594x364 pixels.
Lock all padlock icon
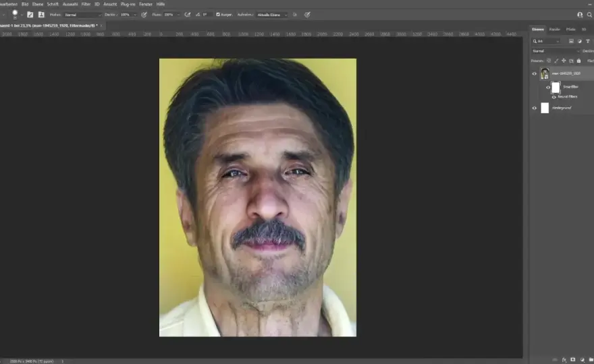click(x=578, y=61)
